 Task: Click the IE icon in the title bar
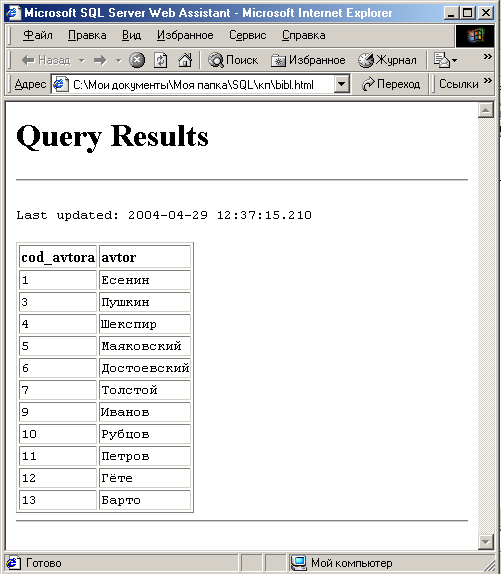(x=14, y=13)
